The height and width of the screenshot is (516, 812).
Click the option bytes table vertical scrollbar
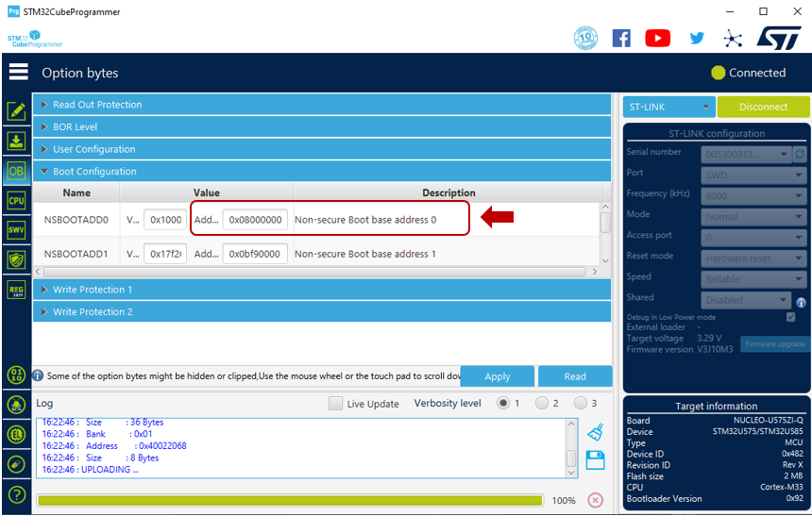(605, 234)
